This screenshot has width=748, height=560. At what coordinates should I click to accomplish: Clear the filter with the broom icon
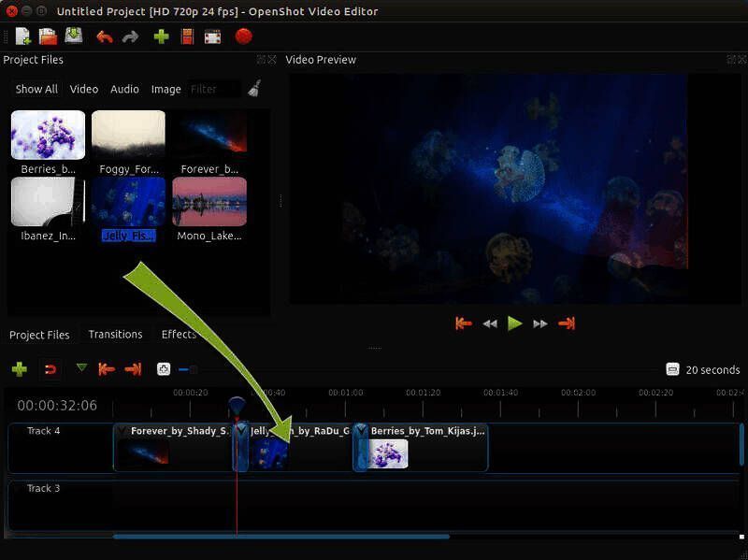pyautogui.click(x=254, y=89)
